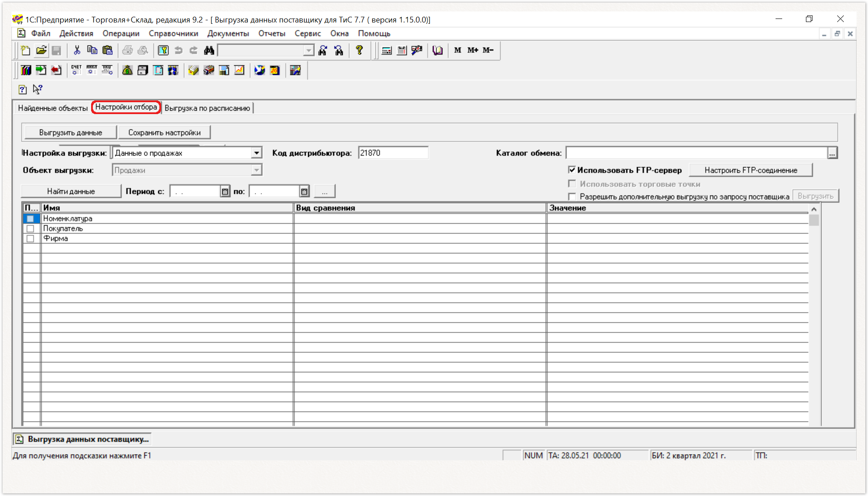Open the Документы menu

[x=228, y=33]
